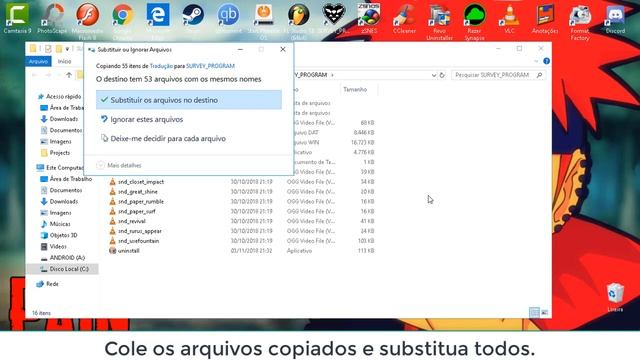640x360 pixels.
Task: Open Discord desktop shortcut
Action: [615, 18]
